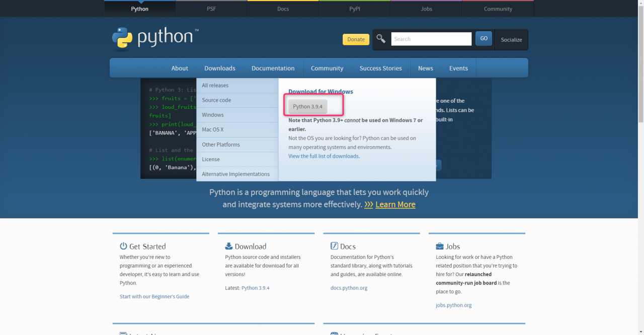Image resolution: width=644 pixels, height=335 pixels.
Task: Open View the full list of downloads
Action: point(324,156)
